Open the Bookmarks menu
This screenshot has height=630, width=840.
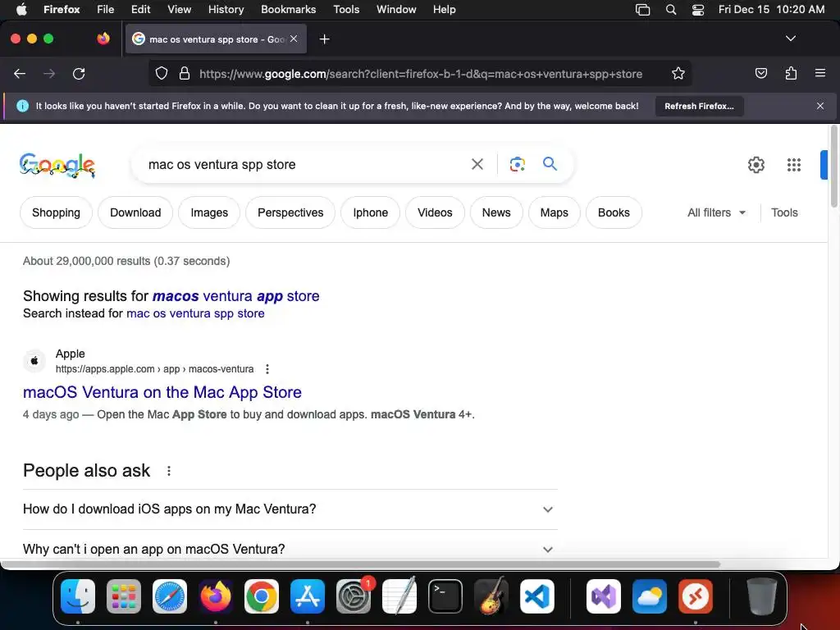pos(288,10)
